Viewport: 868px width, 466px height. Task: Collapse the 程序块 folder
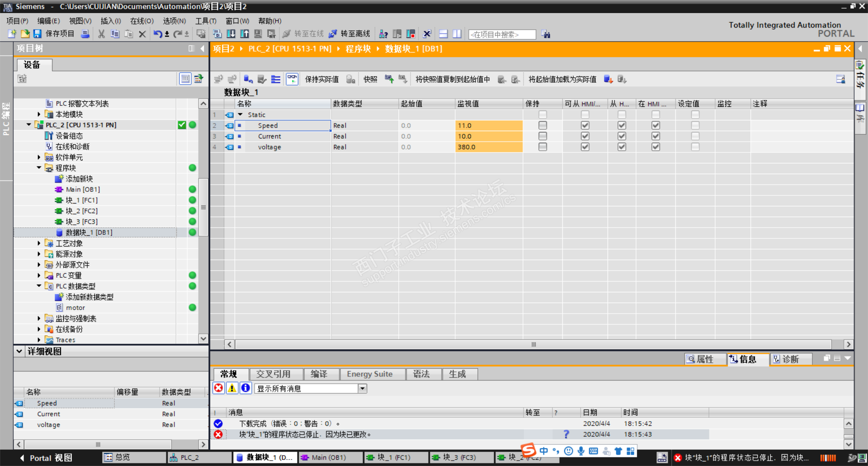[x=39, y=168]
